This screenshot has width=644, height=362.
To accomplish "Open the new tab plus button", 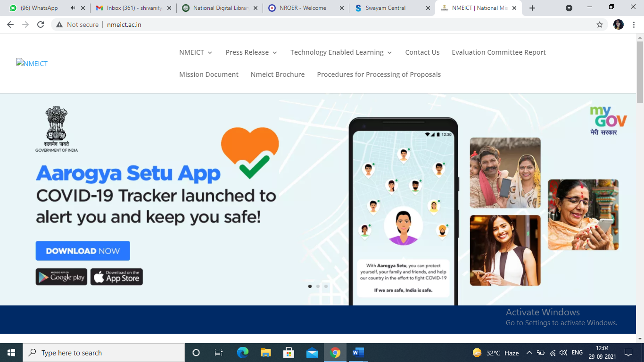I will [532, 8].
